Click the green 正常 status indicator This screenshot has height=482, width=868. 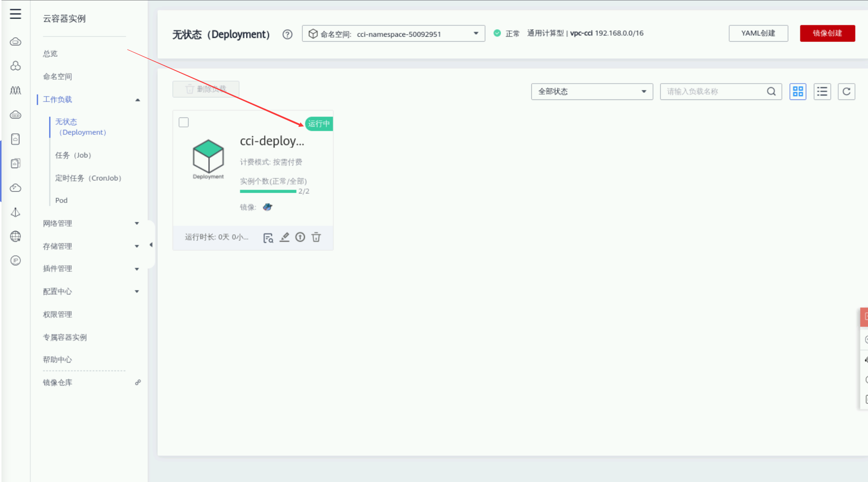[x=506, y=33]
